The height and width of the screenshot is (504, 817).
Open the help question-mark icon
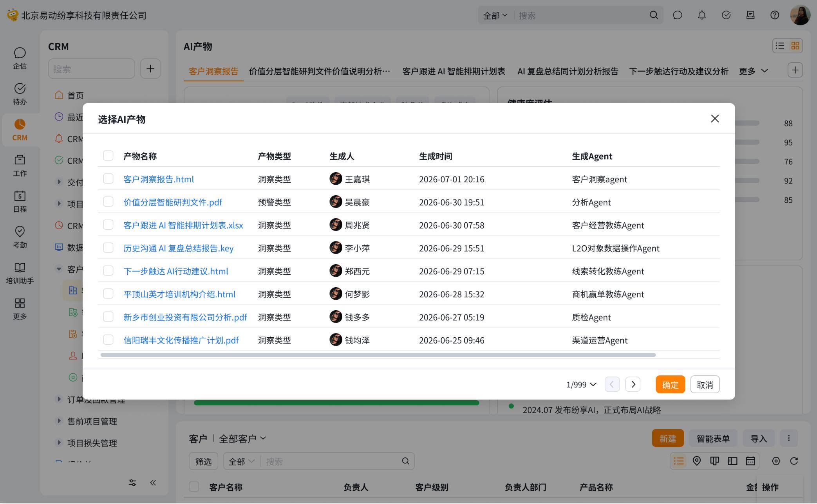tap(775, 15)
